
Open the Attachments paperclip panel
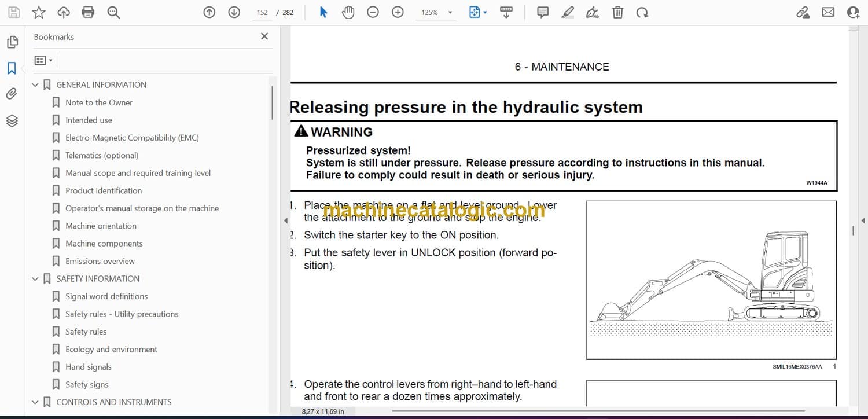[x=12, y=94]
